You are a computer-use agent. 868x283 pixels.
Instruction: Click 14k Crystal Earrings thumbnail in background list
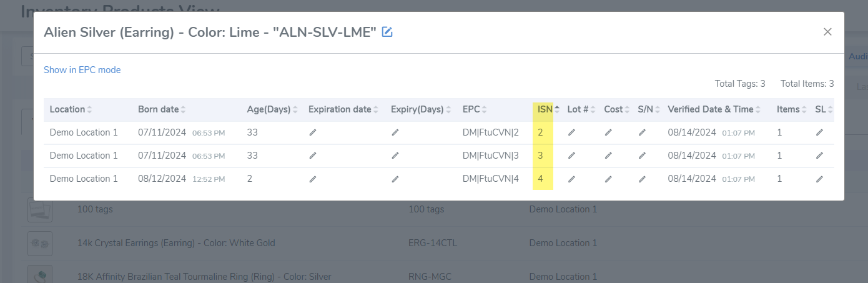[x=40, y=243]
